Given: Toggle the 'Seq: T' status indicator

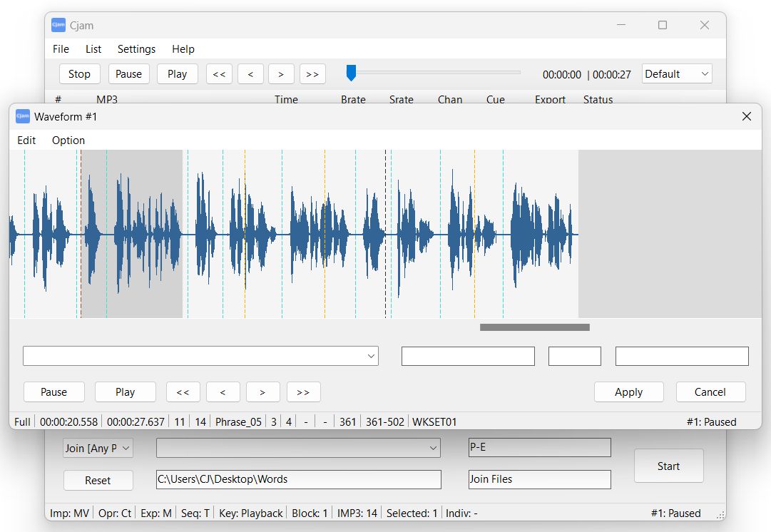Looking at the screenshot, I should pyautogui.click(x=195, y=513).
